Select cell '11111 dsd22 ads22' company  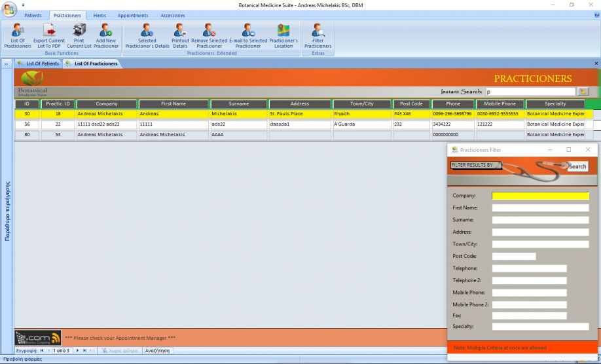click(107, 124)
